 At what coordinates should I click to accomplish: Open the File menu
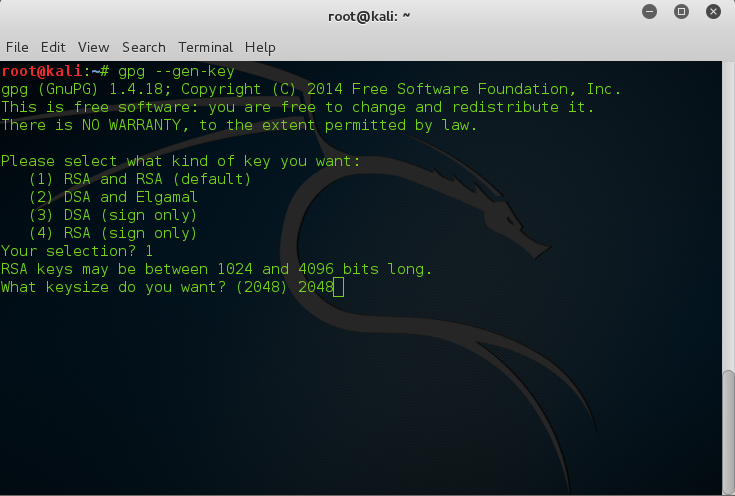(x=18, y=47)
